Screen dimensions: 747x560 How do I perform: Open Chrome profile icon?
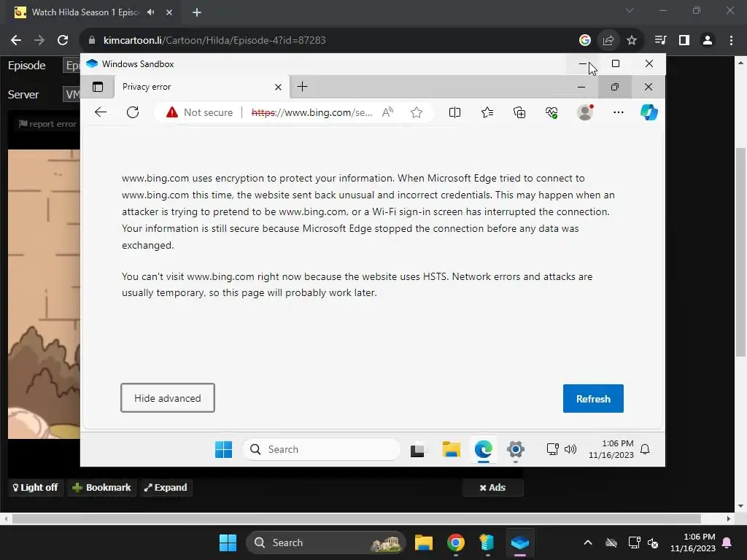(x=708, y=41)
